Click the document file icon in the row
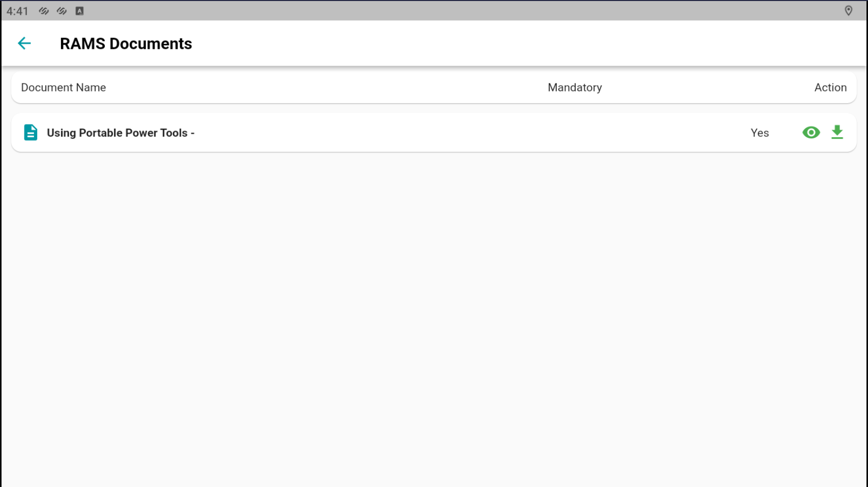The image size is (868, 487). point(31,132)
